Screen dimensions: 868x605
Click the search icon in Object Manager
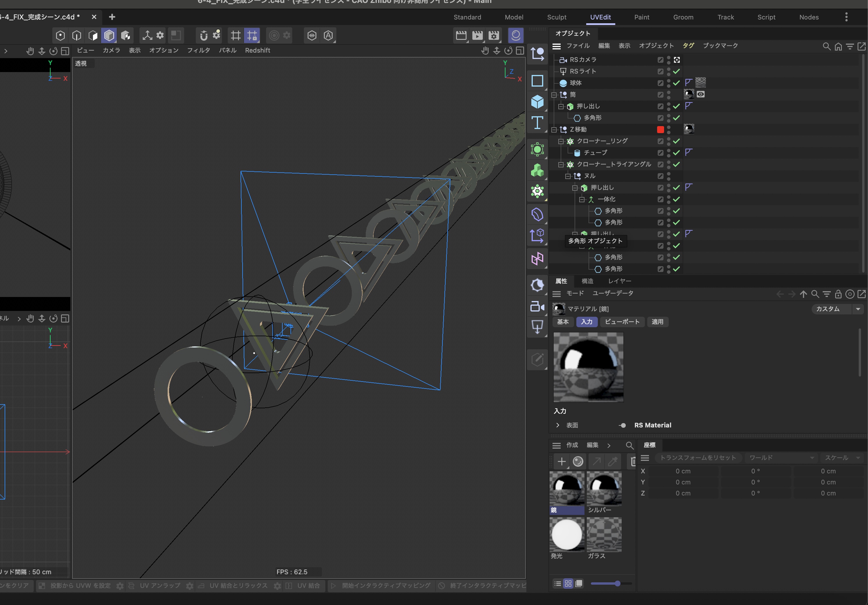coord(826,46)
